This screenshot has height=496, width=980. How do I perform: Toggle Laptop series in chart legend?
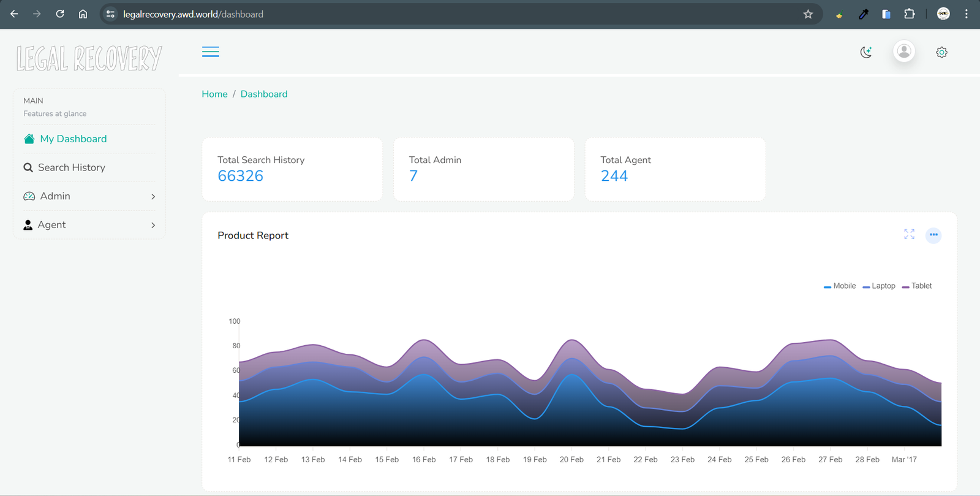point(879,286)
